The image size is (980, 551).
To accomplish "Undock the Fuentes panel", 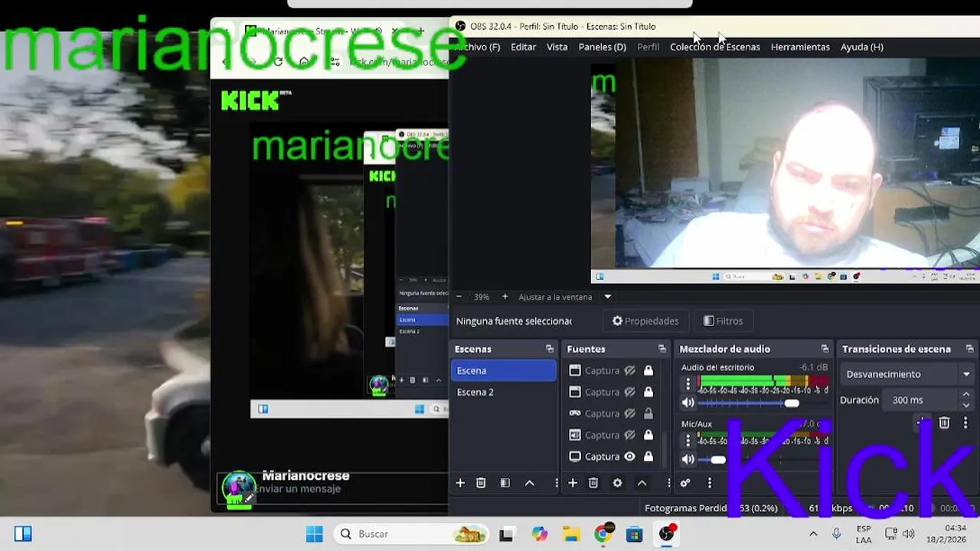I will [x=662, y=349].
